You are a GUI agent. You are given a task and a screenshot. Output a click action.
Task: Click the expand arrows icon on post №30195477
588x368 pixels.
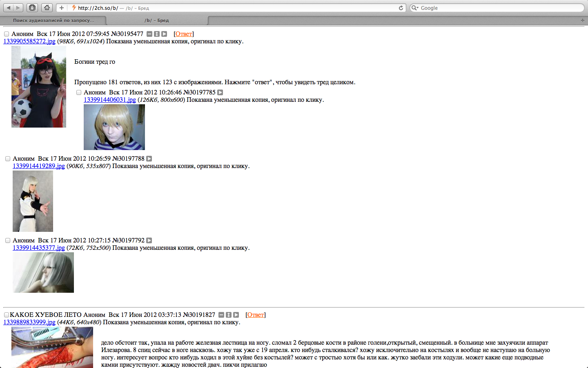(x=157, y=34)
